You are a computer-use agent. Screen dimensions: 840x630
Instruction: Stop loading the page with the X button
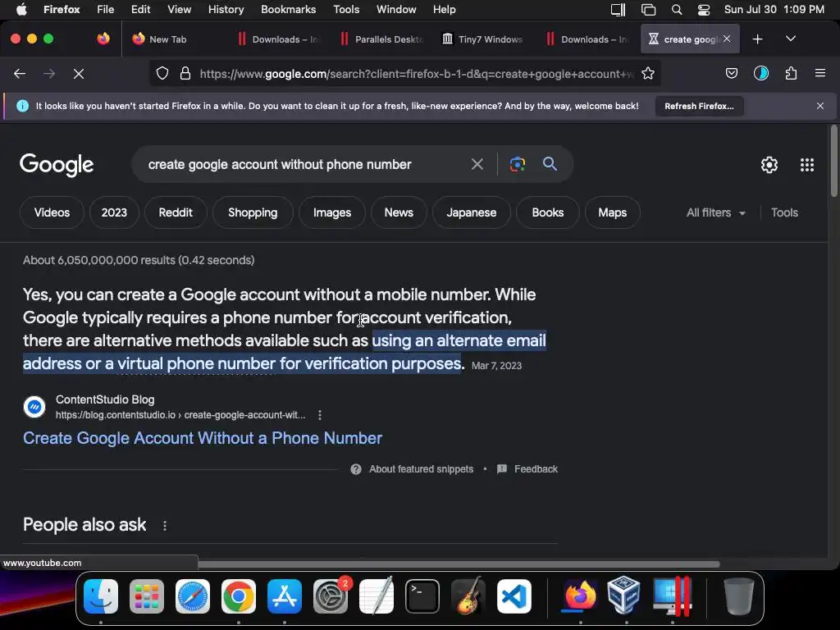tap(79, 73)
